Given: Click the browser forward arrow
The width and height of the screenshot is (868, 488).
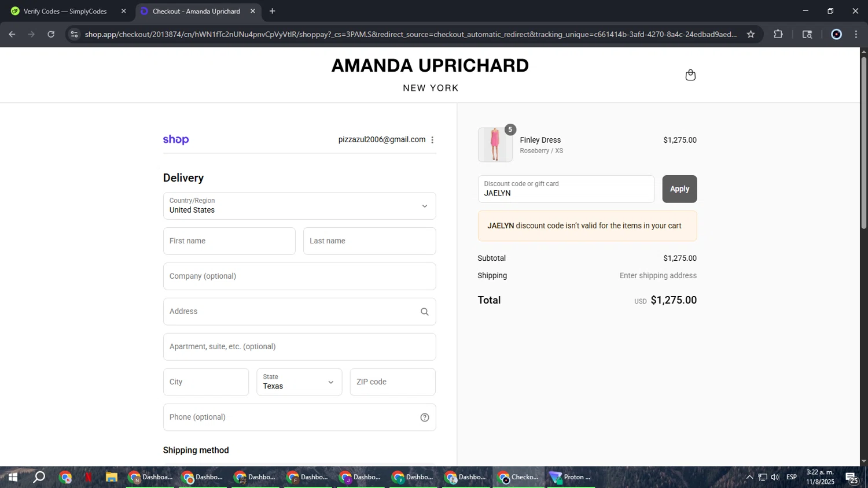Looking at the screenshot, I should tap(32, 34).
